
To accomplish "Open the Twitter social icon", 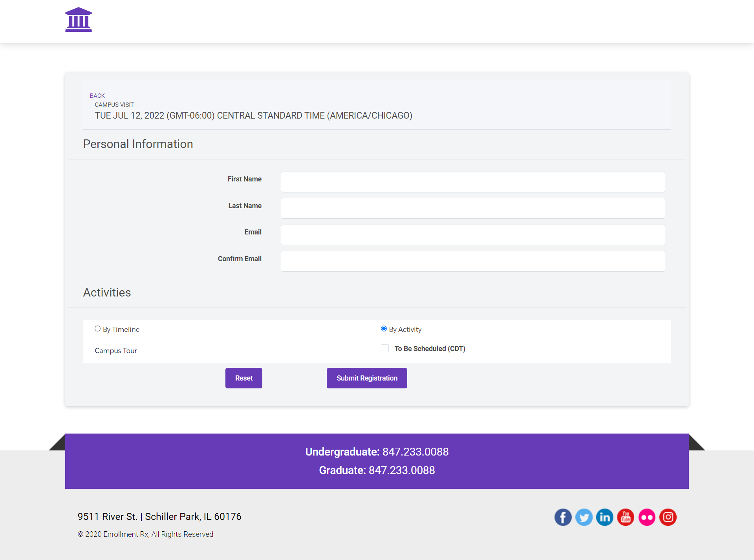I will [584, 517].
